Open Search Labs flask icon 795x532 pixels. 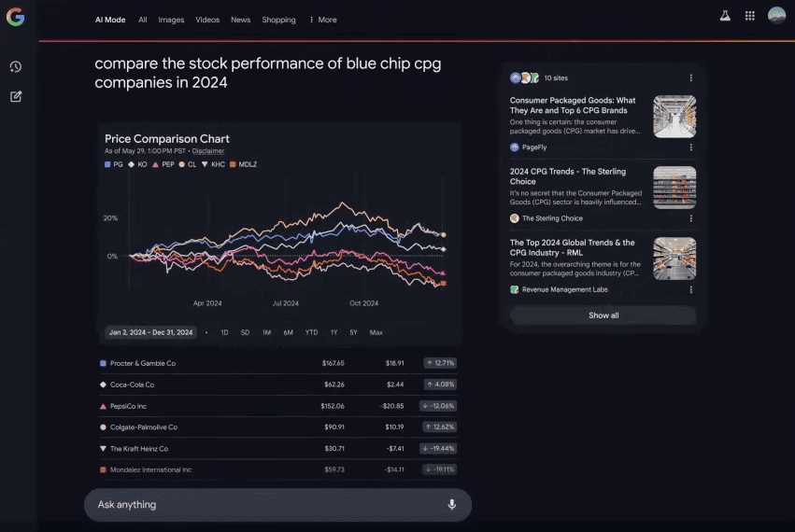point(725,16)
